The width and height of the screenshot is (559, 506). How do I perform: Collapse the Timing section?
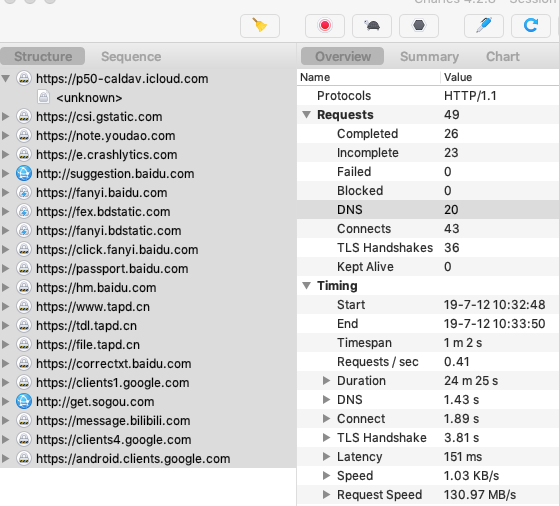click(307, 286)
